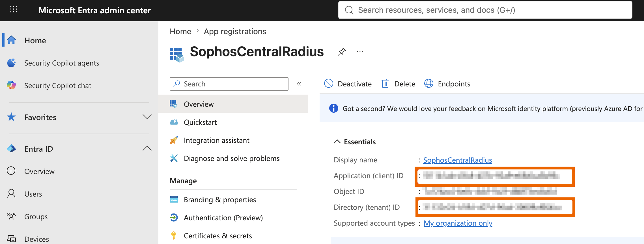Click the Delete button

coord(398,84)
